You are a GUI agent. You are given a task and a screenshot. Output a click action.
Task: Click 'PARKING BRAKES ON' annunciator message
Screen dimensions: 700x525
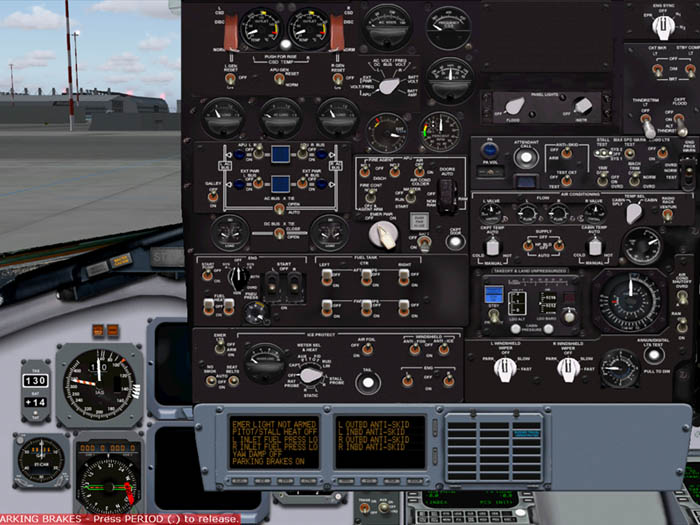click(x=268, y=462)
